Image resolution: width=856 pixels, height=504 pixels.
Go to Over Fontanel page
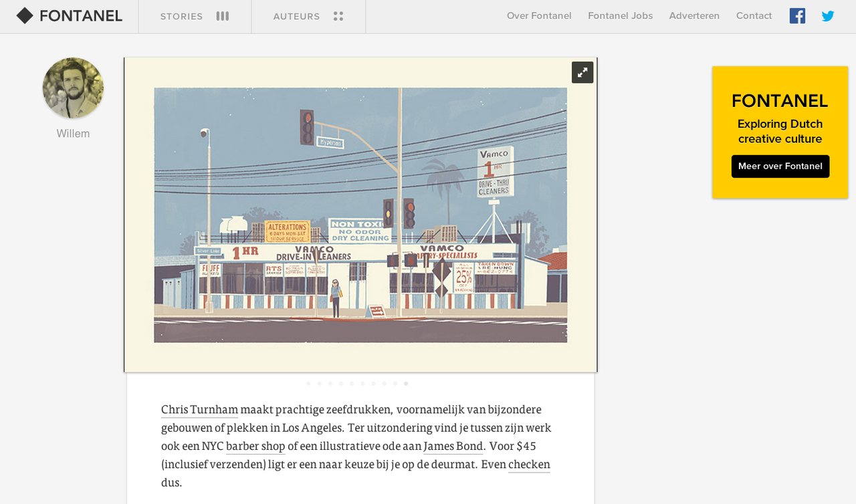pyautogui.click(x=539, y=16)
